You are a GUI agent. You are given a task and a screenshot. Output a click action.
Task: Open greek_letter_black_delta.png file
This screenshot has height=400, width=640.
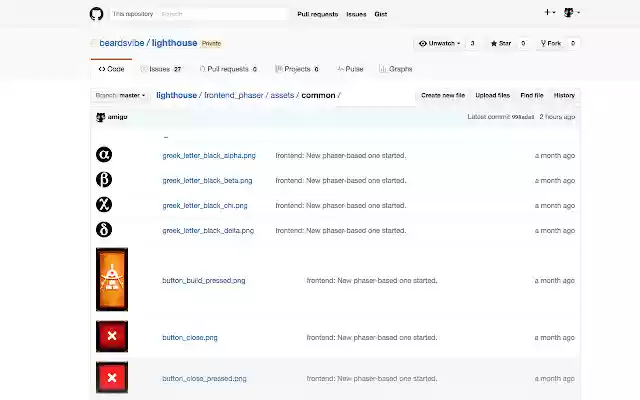[208, 231]
